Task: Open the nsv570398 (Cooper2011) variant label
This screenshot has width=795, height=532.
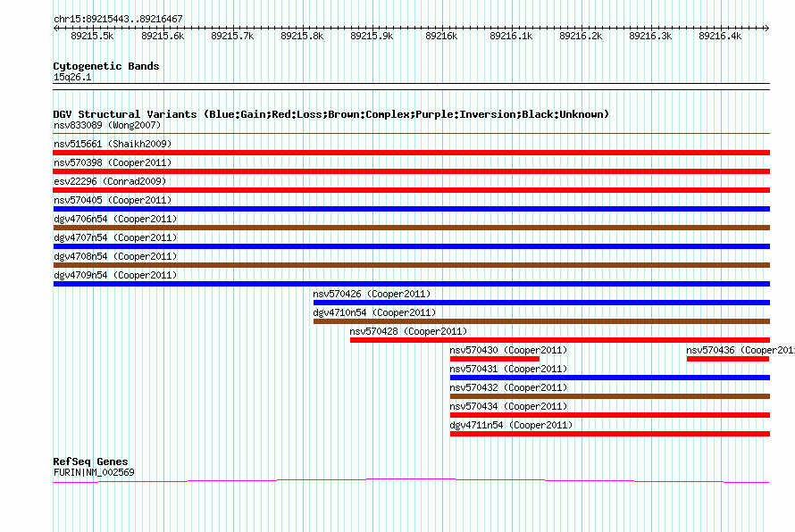Action: point(113,162)
